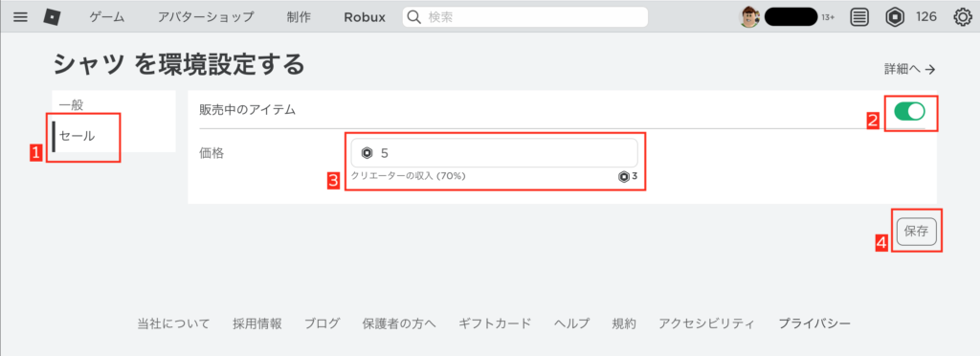This screenshot has width=980, height=356.
Task: Open the settings gear icon
Action: pos(962,17)
